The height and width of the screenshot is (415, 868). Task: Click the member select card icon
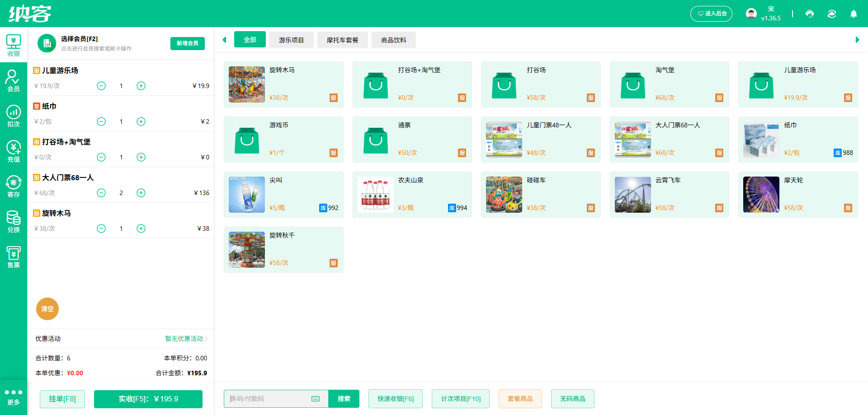(47, 43)
